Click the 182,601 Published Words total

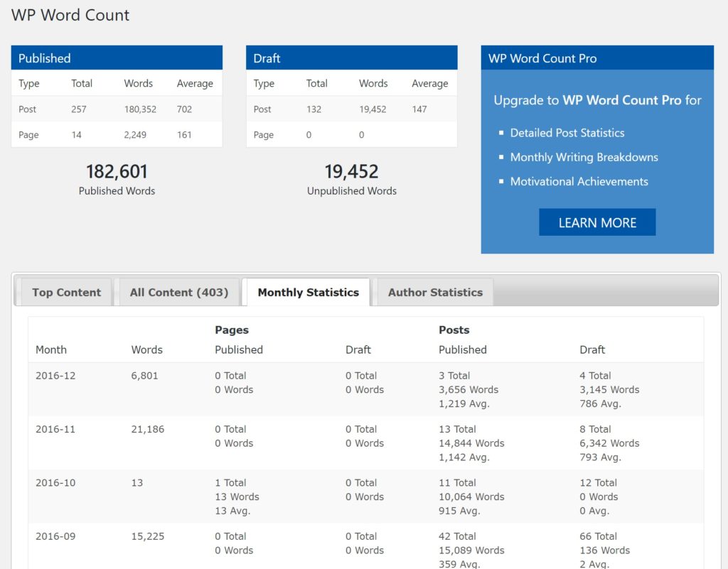point(117,171)
